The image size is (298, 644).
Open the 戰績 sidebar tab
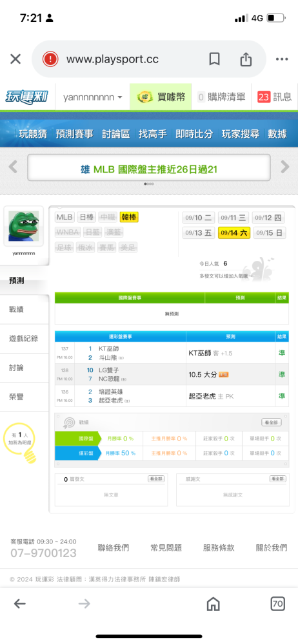point(25,309)
